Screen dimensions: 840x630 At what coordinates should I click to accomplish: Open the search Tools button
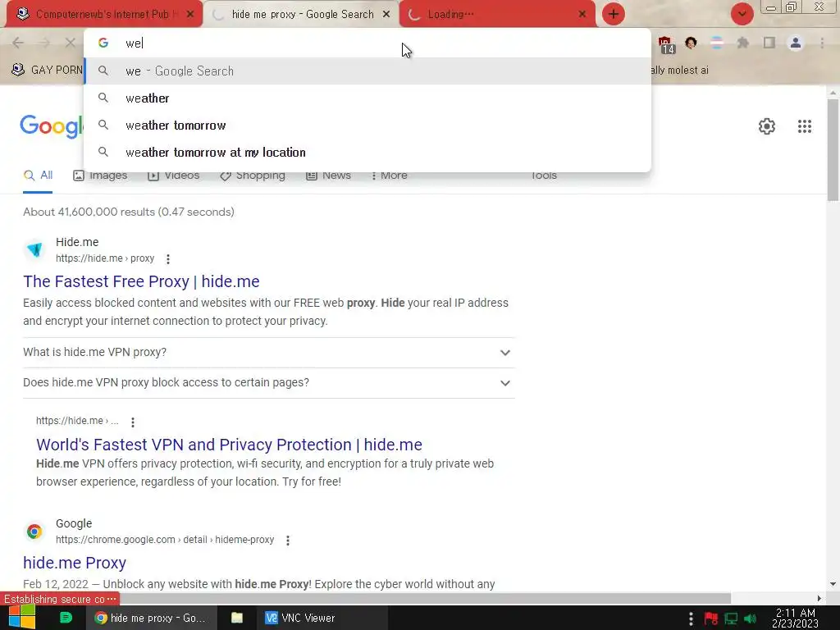tap(544, 176)
